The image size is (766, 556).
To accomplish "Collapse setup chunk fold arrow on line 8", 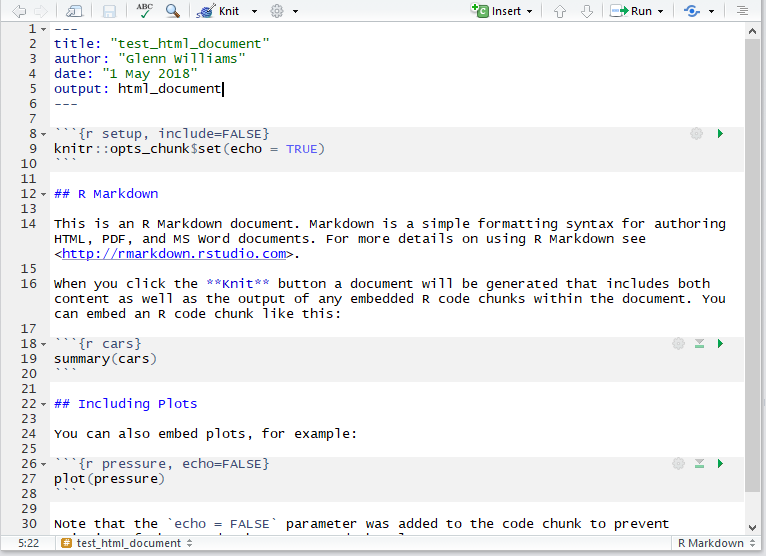I will pyautogui.click(x=43, y=134).
